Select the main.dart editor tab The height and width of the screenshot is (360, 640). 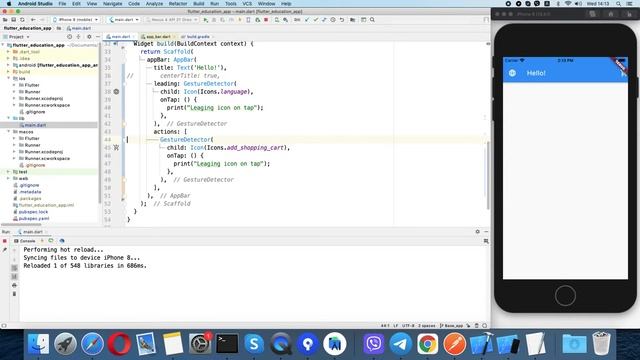pyautogui.click(x=120, y=37)
